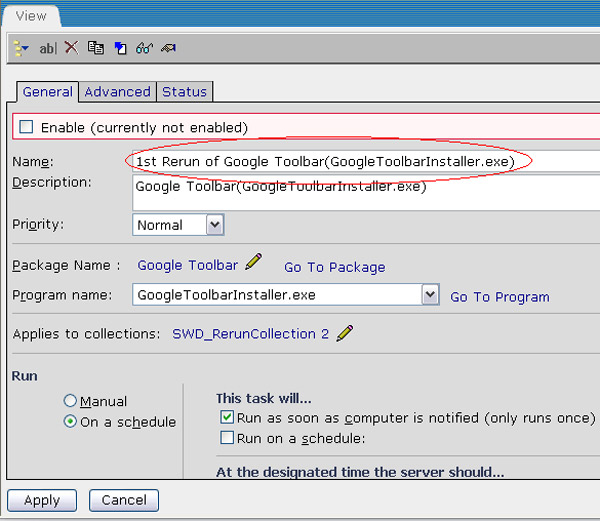
Task: Select the View tab at top
Action: pyautogui.click(x=31, y=16)
